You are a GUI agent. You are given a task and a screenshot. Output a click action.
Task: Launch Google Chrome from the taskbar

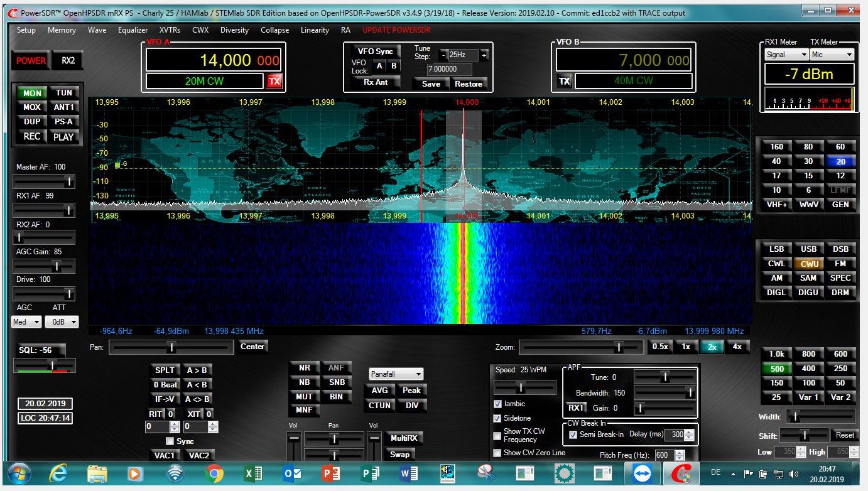pyautogui.click(x=214, y=474)
